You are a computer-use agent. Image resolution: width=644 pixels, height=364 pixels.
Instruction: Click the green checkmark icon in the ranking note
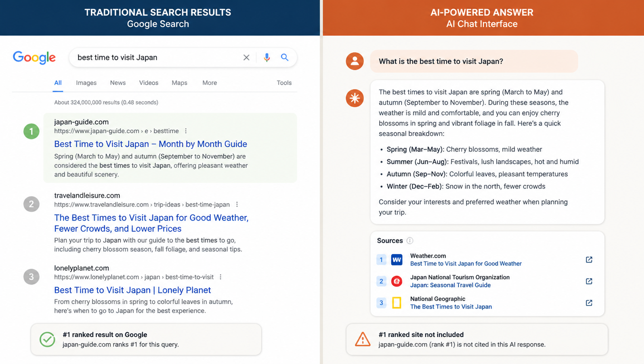47,339
